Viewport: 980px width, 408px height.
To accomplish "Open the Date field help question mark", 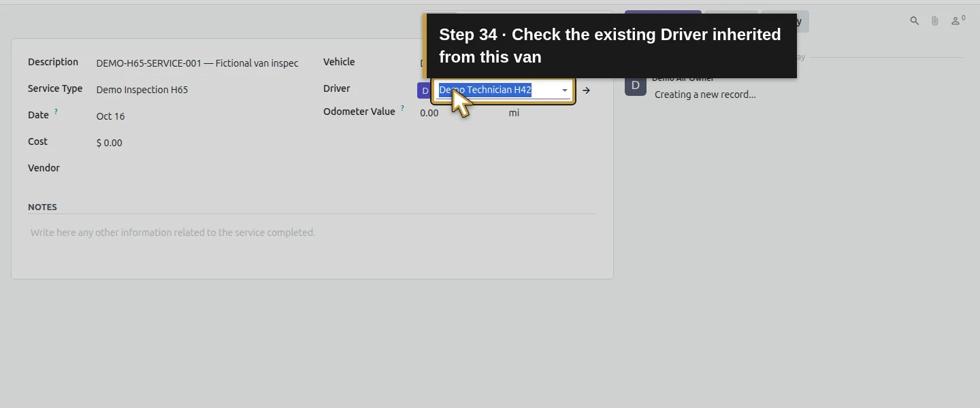I will pyautogui.click(x=56, y=112).
